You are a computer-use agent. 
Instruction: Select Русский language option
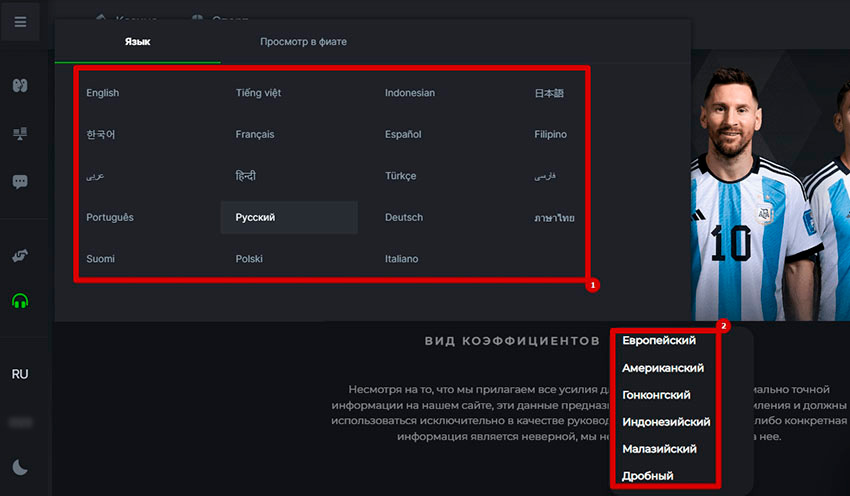[x=289, y=217]
